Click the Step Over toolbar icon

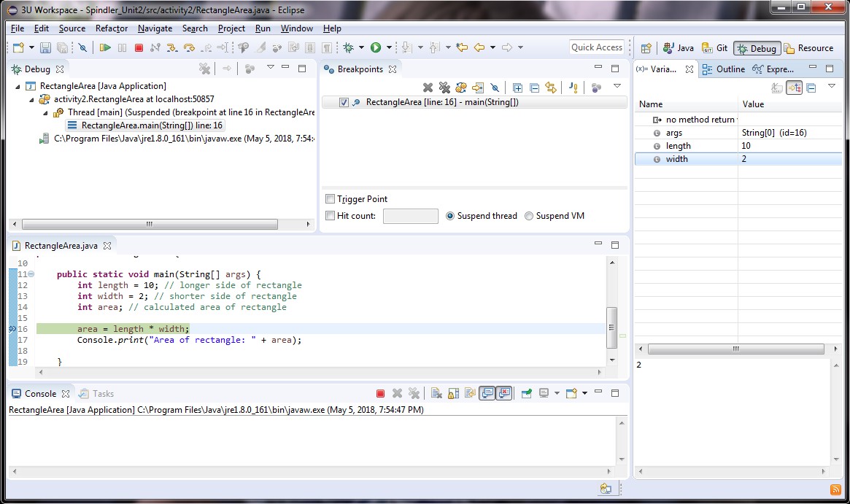tap(189, 47)
